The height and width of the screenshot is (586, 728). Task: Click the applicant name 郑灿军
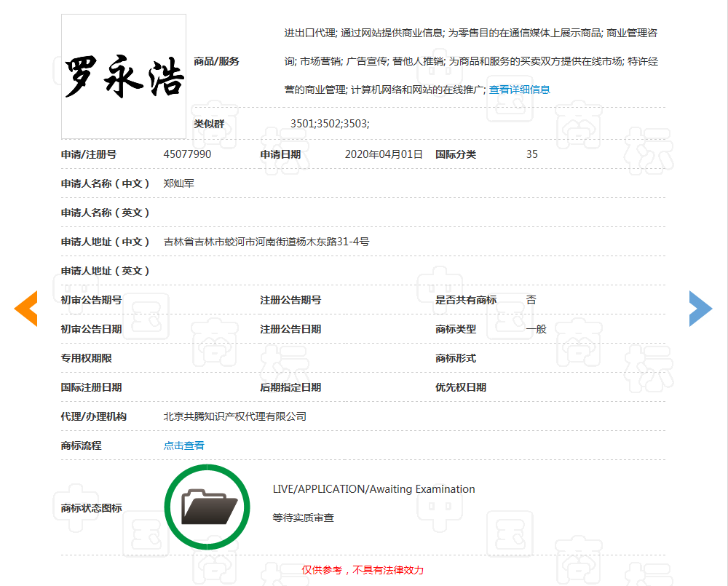[x=179, y=183]
